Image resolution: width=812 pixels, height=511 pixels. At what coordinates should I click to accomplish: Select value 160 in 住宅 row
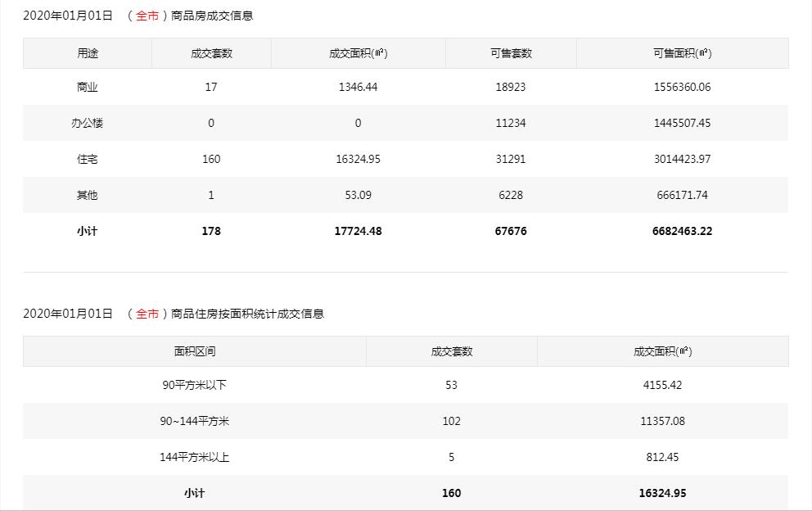[x=211, y=159]
